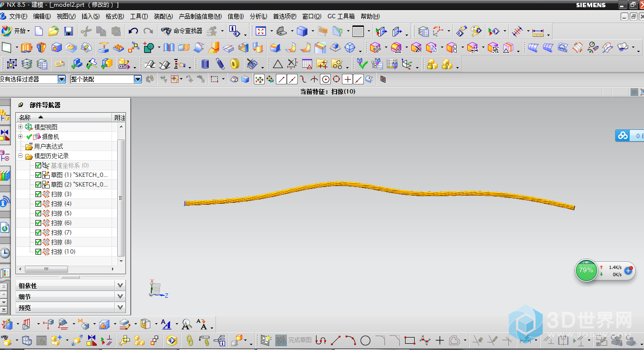The width and height of the screenshot is (644, 350).
Task: Click the WCS orientation axes icon
Action: coord(438,32)
